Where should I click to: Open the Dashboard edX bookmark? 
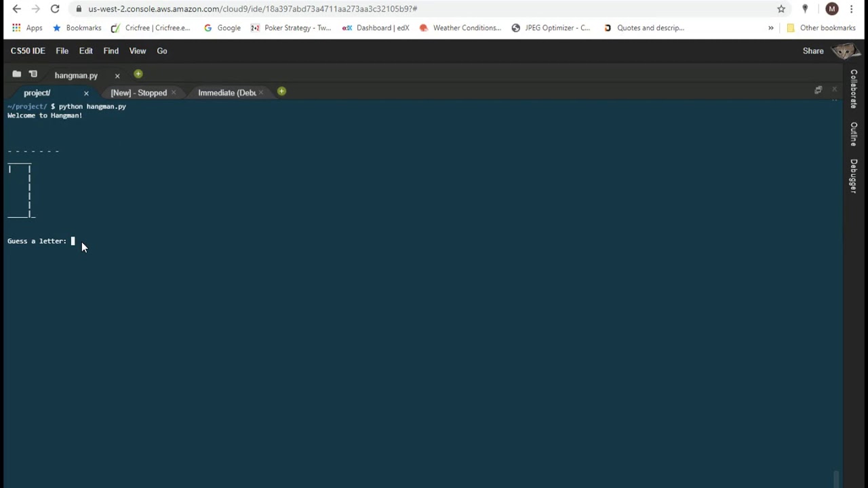click(x=376, y=28)
